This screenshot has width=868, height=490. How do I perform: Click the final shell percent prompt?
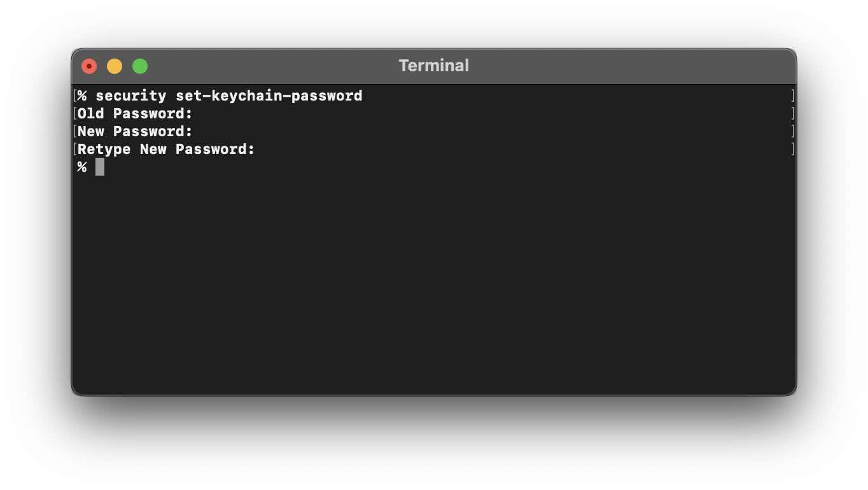coord(81,167)
